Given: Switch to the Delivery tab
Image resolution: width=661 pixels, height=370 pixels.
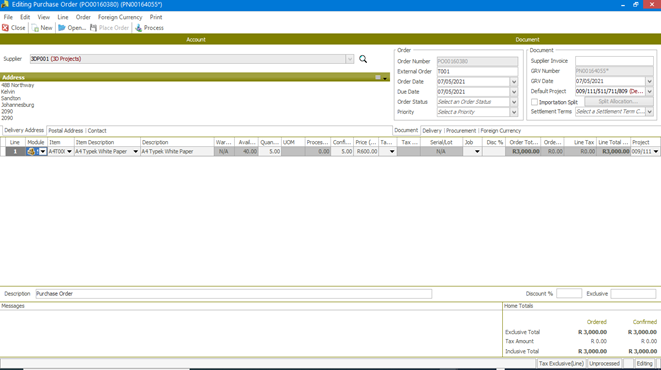Looking at the screenshot, I should (432, 131).
